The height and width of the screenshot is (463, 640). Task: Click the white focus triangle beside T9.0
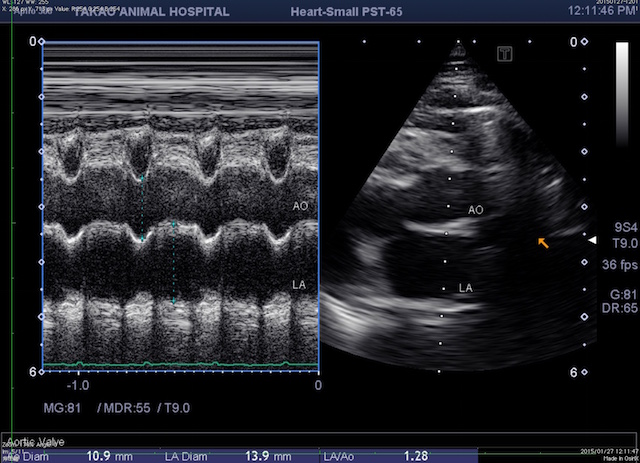592,240
